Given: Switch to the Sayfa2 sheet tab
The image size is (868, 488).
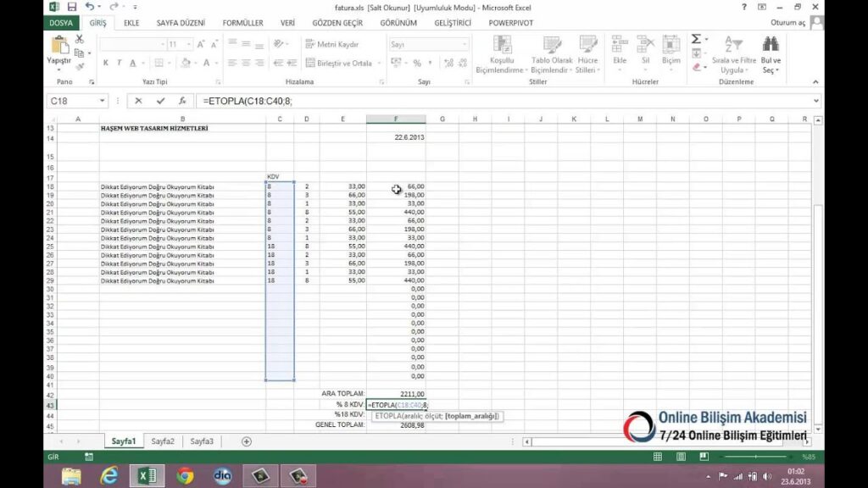Looking at the screenshot, I should (x=163, y=441).
